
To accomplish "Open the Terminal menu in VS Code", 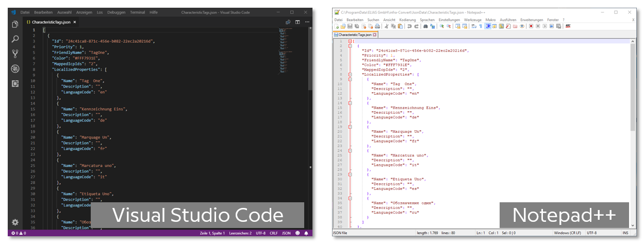I will [x=137, y=12].
